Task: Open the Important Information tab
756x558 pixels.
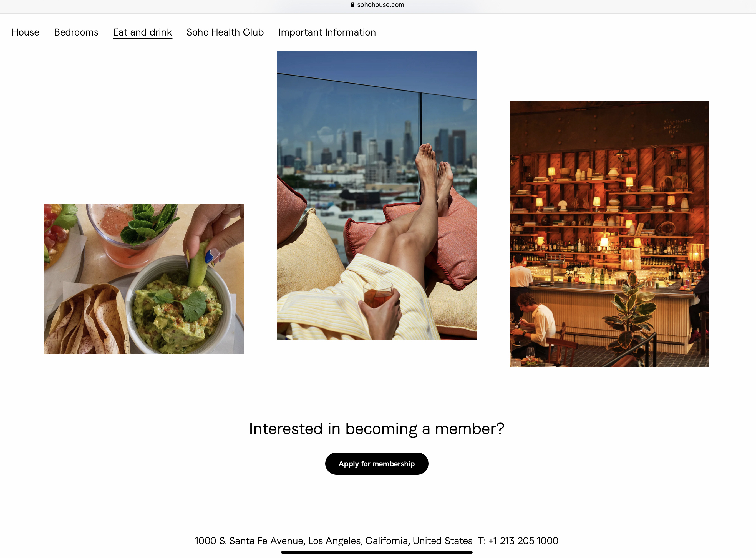Action: click(x=327, y=32)
